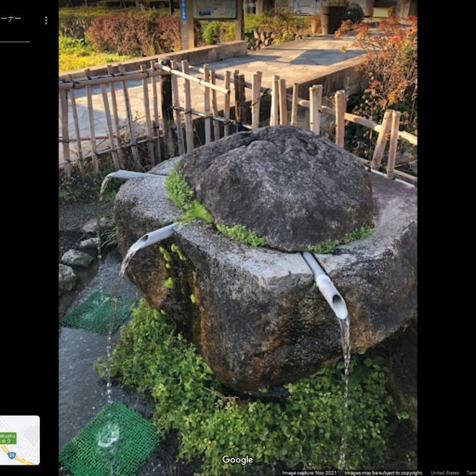Click the place title ending in ーナー
476x476 pixels.
(11, 19)
